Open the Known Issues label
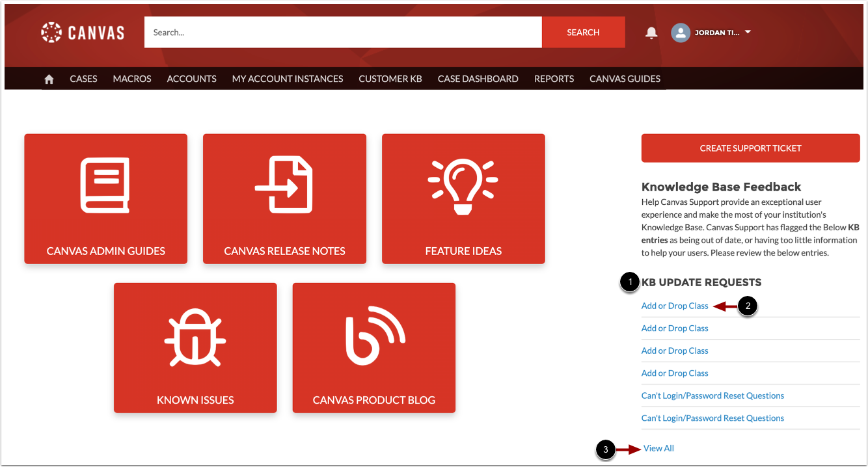The image size is (868, 467). pyautogui.click(x=195, y=400)
